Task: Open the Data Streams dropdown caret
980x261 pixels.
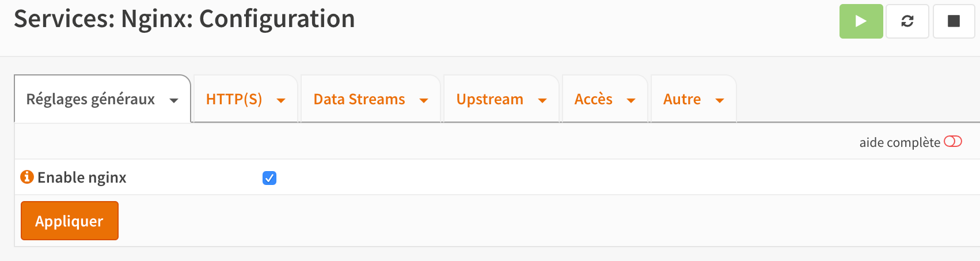Action: tap(424, 100)
